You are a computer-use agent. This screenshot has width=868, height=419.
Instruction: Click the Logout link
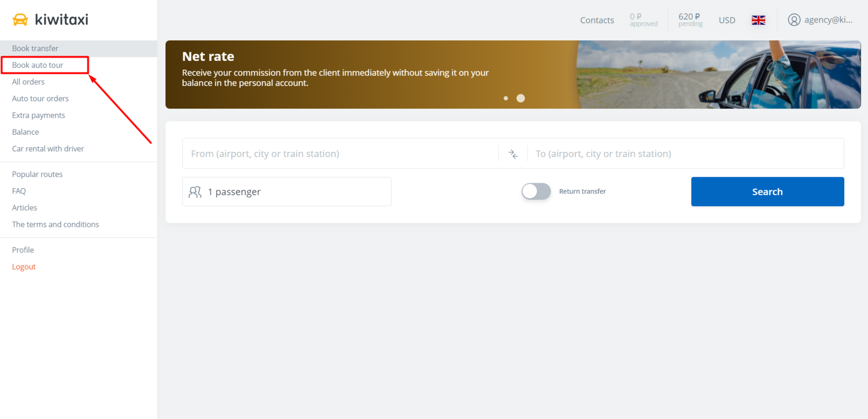pyautogui.click(x=24, y=267)
